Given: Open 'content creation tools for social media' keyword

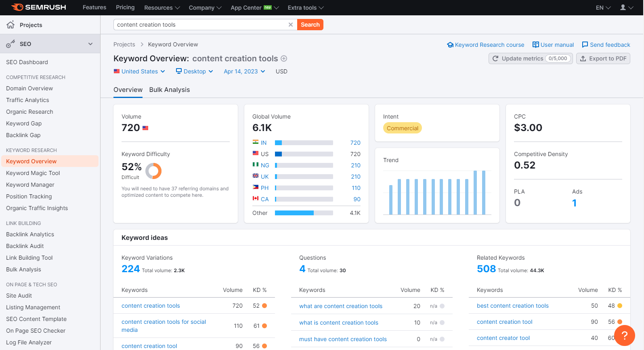Looking at the screenshot, I should tap(164, 326).
